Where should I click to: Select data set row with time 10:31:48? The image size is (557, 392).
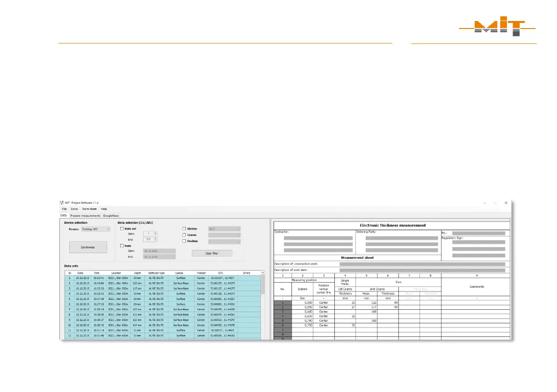[163, 335]
